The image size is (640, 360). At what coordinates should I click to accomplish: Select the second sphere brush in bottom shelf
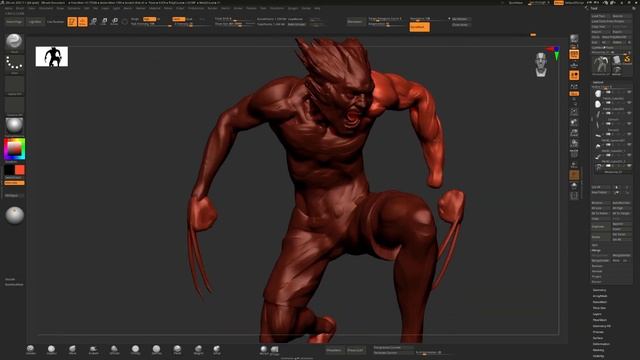point(51,349)
